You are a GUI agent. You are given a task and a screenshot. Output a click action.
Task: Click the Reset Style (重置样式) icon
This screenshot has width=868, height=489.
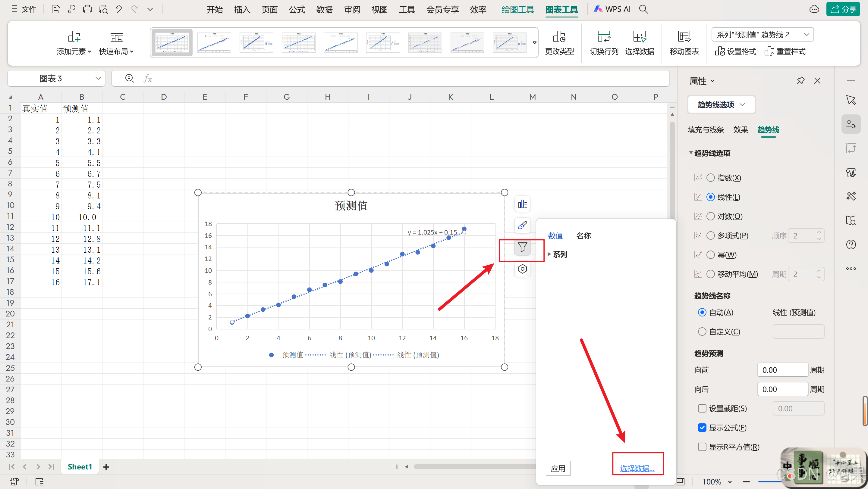769,51
